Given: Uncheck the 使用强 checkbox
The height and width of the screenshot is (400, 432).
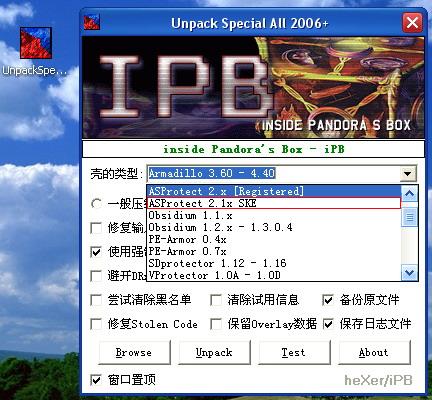Looking at the screenshot, I should 97,252.
